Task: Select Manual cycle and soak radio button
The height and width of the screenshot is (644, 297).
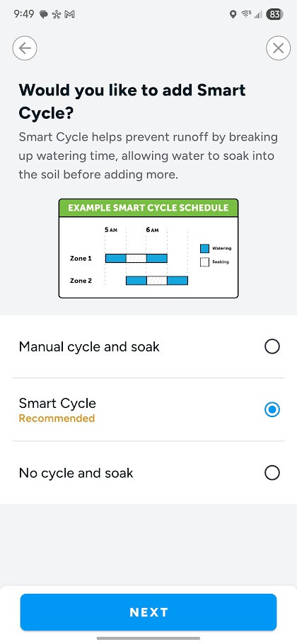Action: (272, 346)
